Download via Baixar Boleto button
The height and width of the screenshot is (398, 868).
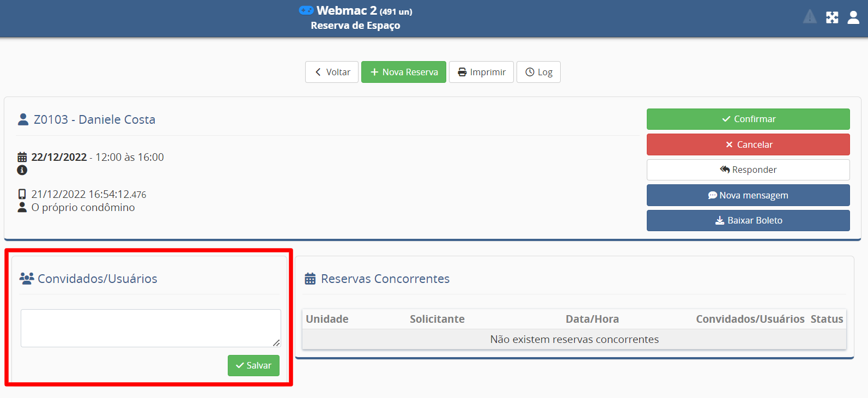(748, 220)
